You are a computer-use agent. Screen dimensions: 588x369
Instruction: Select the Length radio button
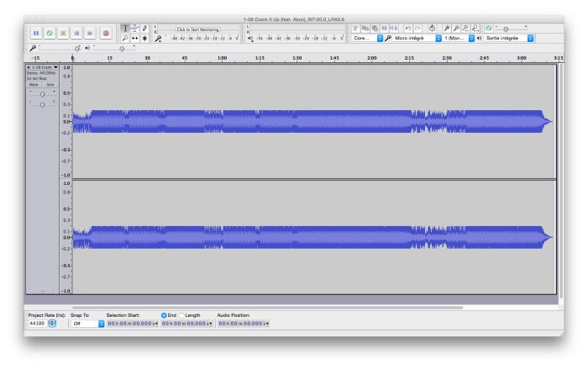coord(182,315)
